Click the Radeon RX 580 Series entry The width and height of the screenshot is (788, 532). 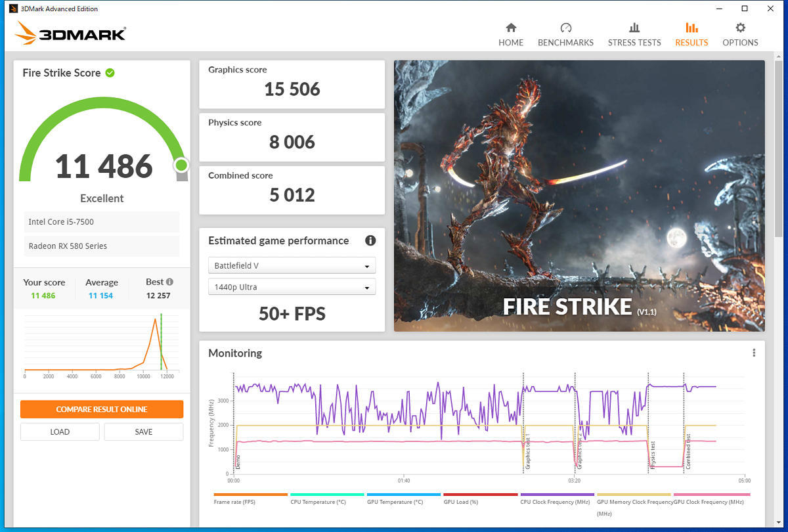(x=102, y=246)
